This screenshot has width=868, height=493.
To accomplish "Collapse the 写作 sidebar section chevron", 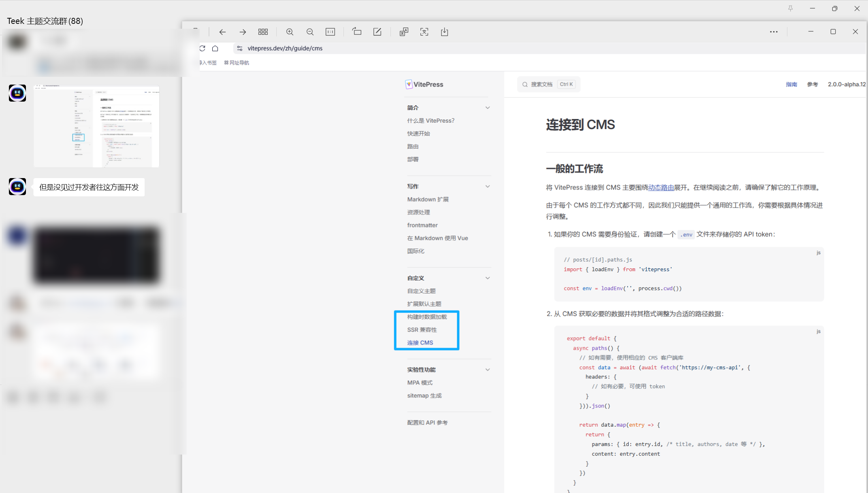I will (x=488, y=187).
